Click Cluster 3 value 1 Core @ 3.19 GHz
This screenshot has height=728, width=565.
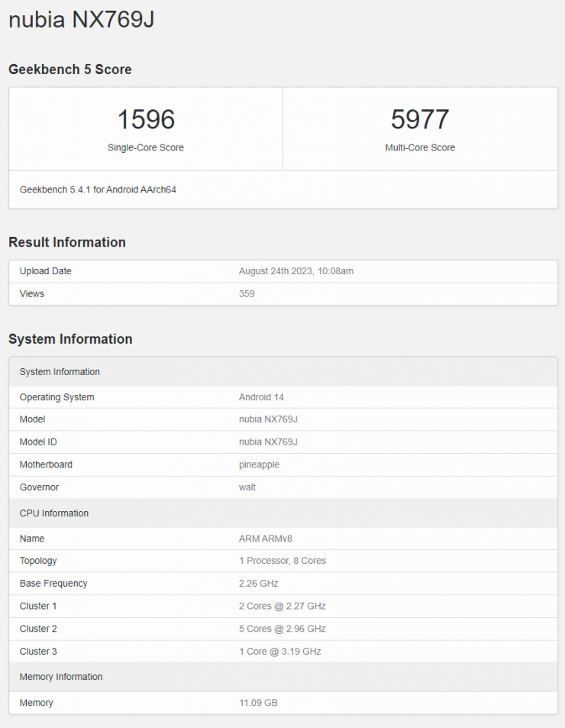(x=280, y=652)
